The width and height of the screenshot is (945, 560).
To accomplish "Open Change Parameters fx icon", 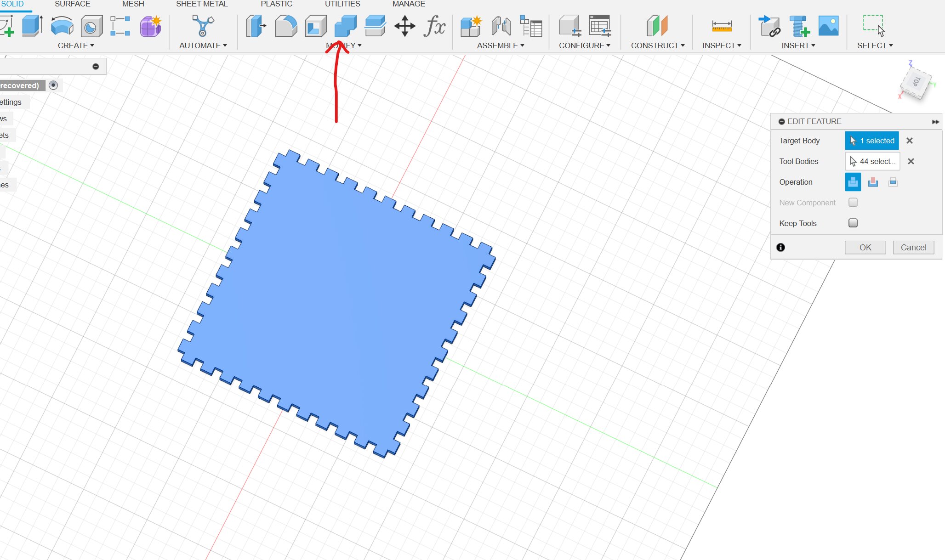I will click(434, 26).
